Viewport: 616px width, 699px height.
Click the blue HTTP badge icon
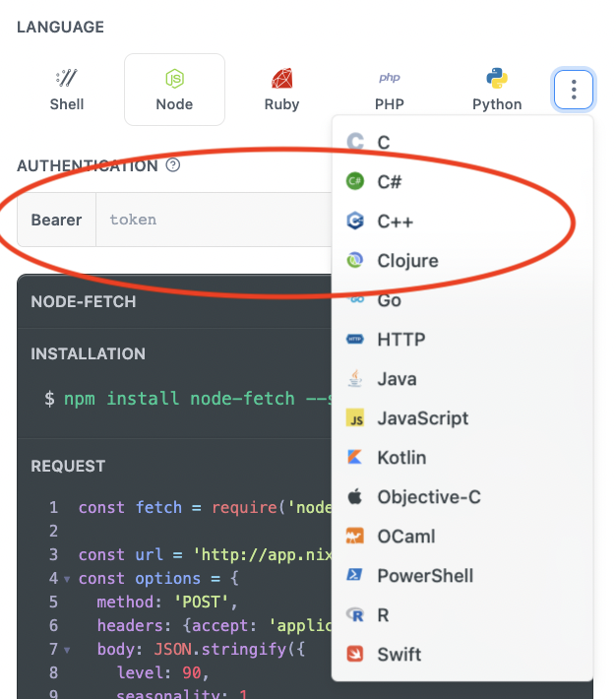coord(355,340)
